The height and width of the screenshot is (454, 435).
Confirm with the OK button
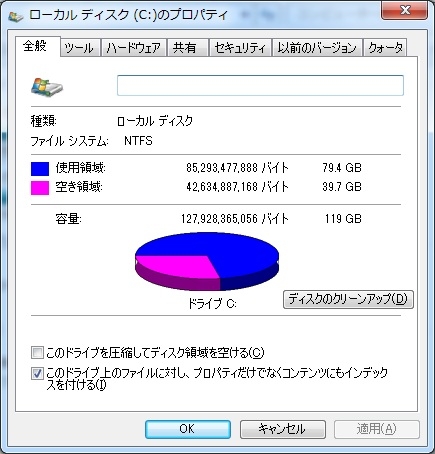(188, 429)
